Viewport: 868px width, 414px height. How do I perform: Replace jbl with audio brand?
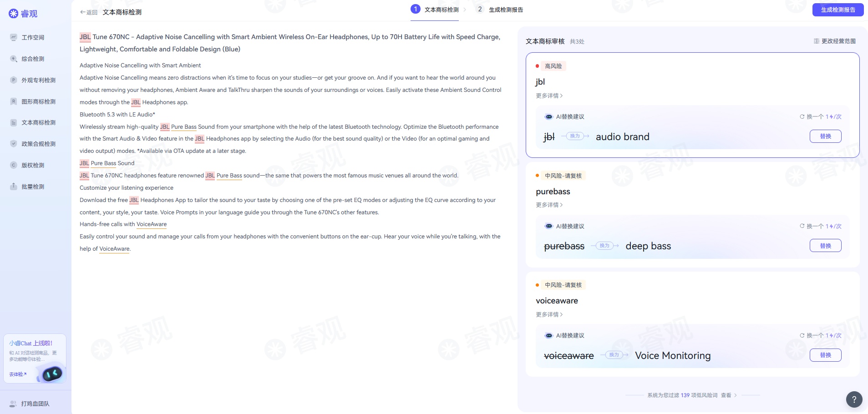point(825,136)
